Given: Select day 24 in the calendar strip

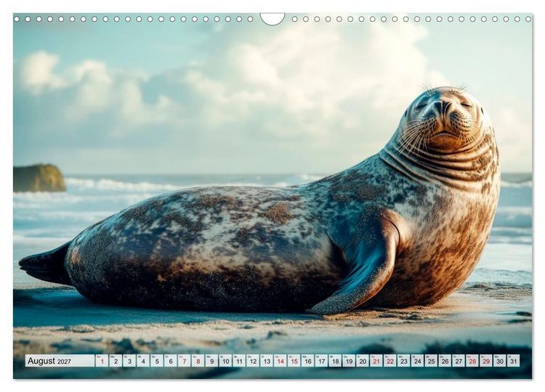Looking at the screenshot, I should [417, 361].
